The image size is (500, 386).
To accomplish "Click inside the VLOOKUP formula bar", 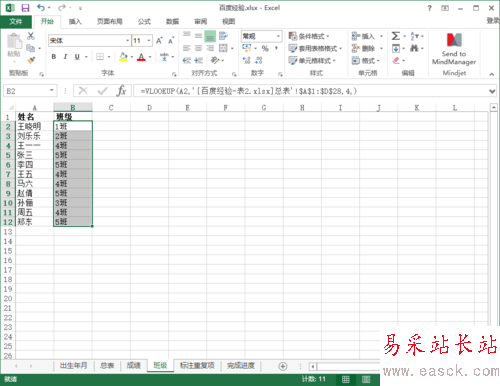I will [x=310, y=91].
